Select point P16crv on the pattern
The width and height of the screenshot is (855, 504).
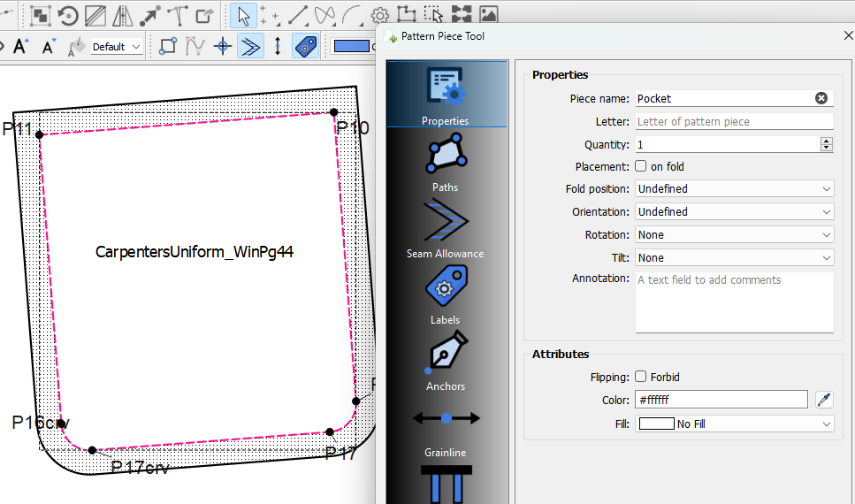(61, 423)
